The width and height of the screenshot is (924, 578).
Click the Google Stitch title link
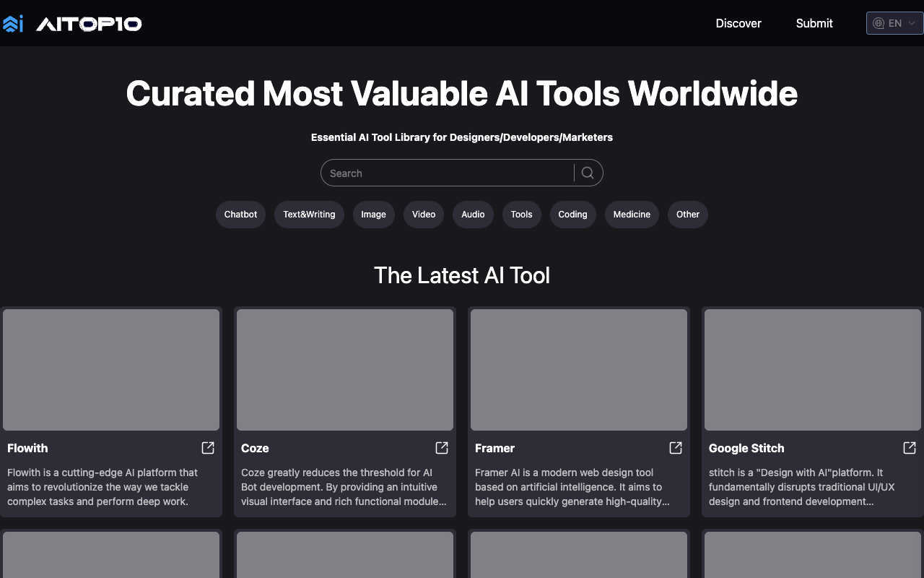746,448
